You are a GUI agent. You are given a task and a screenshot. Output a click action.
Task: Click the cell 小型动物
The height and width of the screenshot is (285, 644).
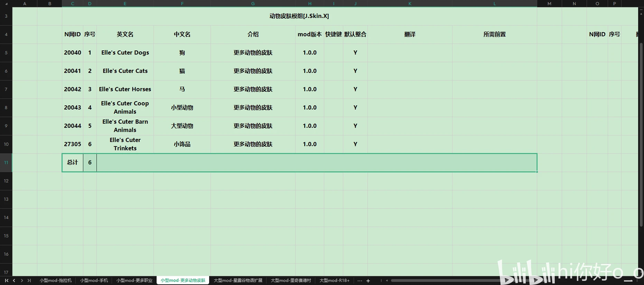182,107
